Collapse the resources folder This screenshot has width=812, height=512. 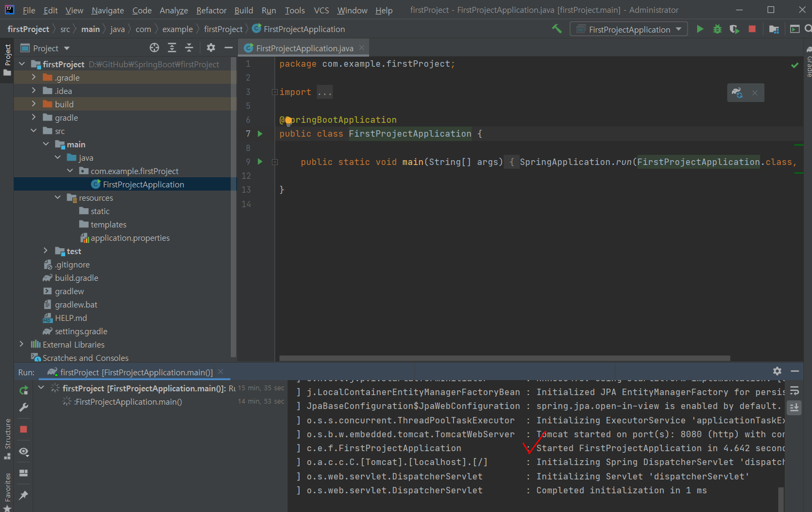[x=58, y=197]
